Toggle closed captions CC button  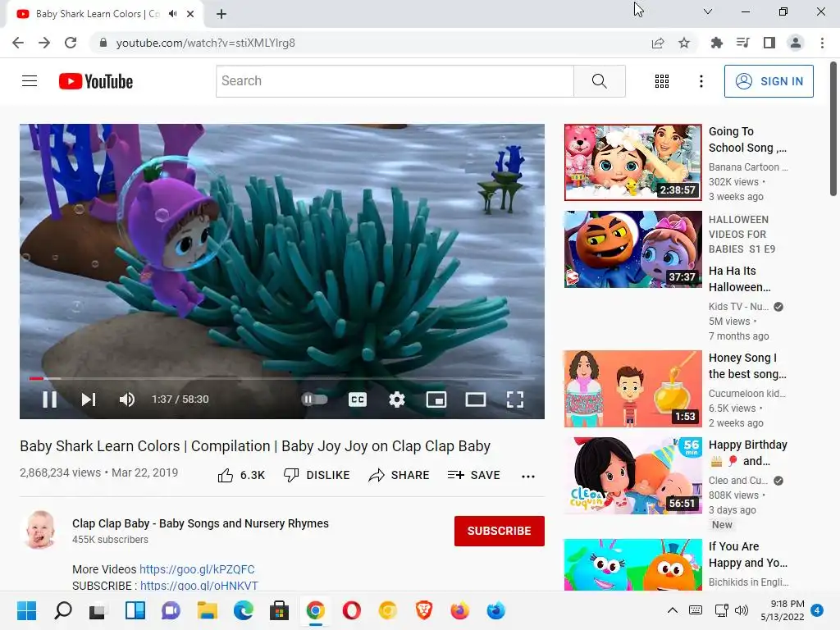click(358, 399)
